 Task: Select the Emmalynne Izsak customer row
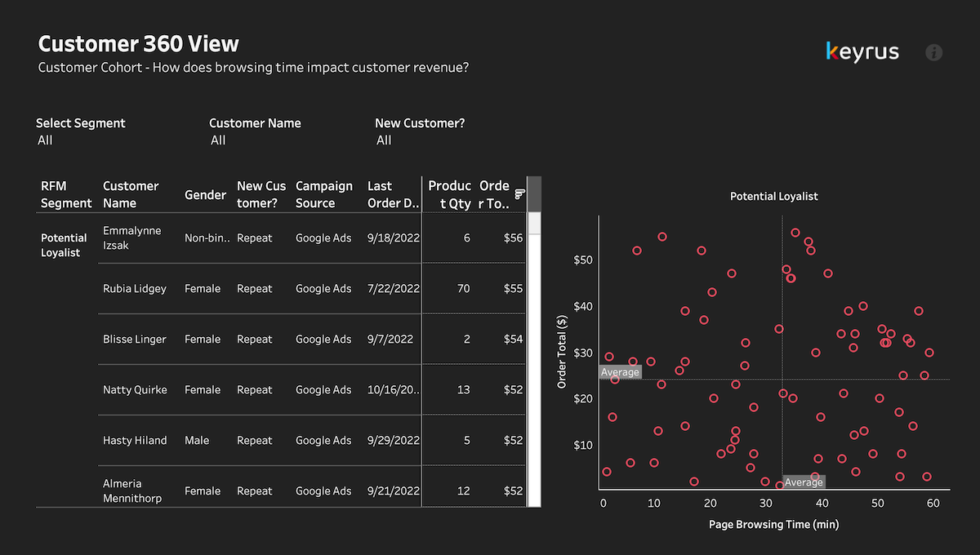coord(131,238)
